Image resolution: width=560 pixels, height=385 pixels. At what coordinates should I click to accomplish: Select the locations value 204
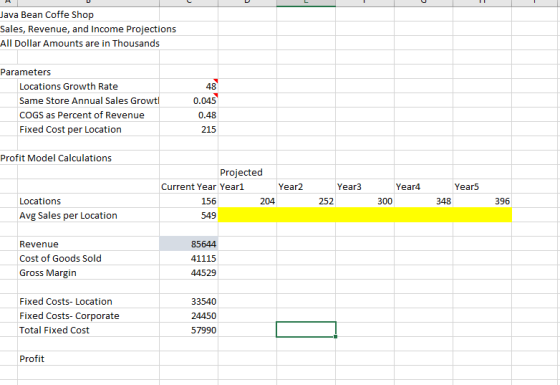[x=247, y=201]
